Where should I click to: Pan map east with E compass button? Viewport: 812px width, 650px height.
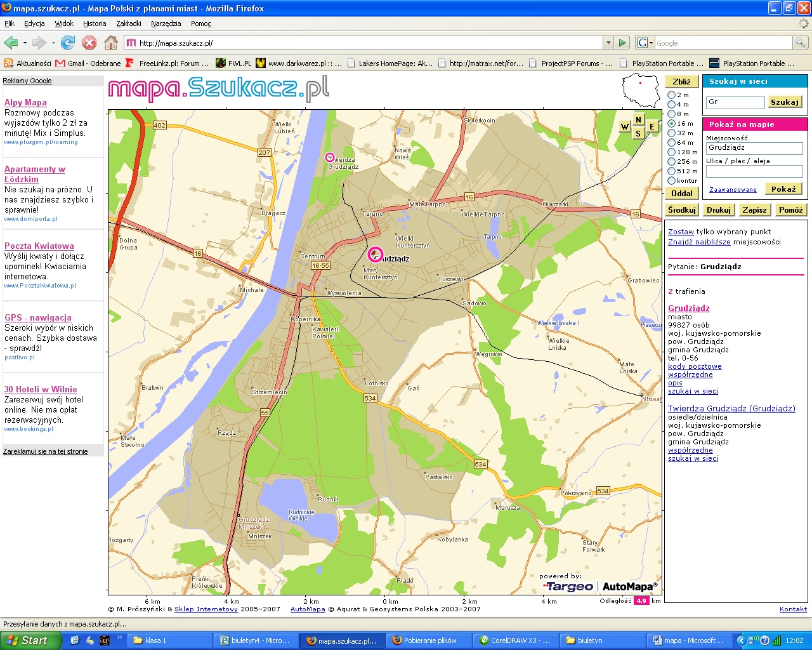(x=652, y=127)
